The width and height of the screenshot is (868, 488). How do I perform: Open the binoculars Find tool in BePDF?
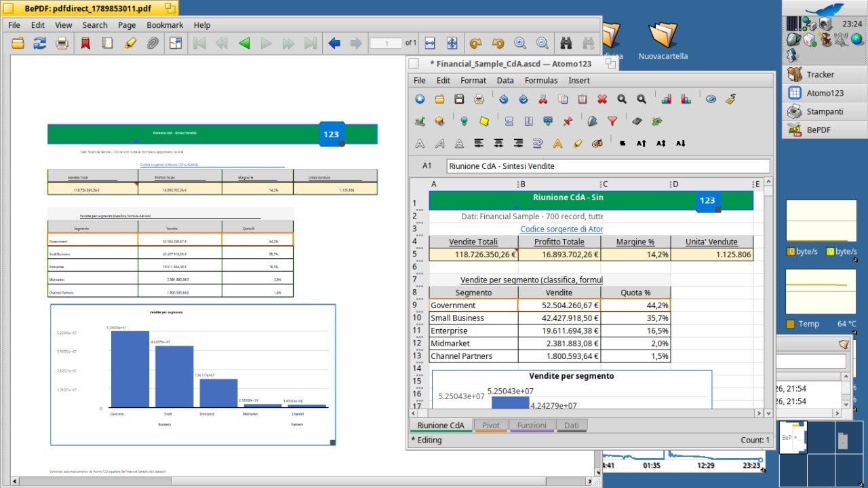click(x=566, y=43)
